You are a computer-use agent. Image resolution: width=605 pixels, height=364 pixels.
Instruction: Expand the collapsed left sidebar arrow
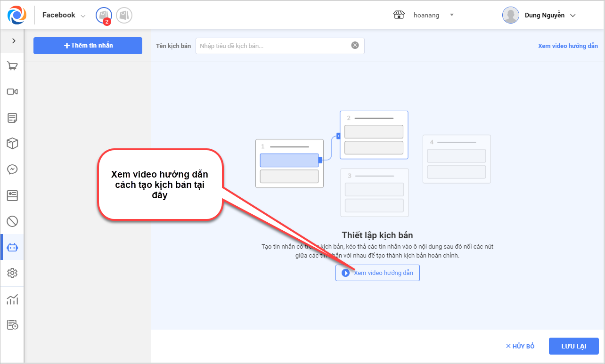tap(14, 41)
